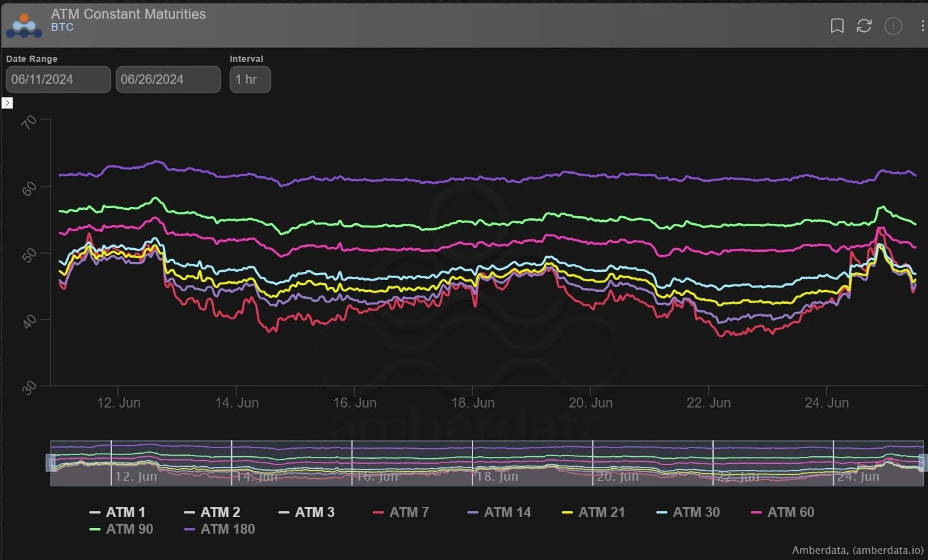Refresh the chart with reload icon
This screenshot has height=560, width=928.
[864, 26]
